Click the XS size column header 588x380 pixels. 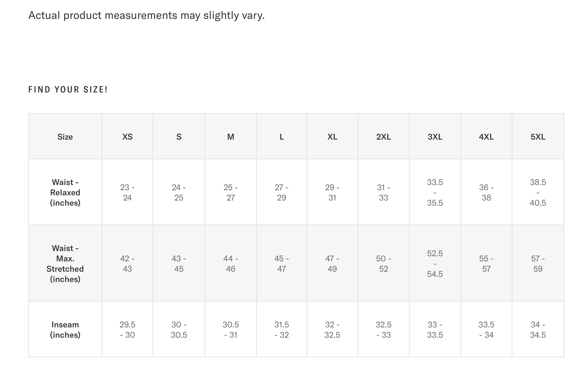[x=127, y=137]
